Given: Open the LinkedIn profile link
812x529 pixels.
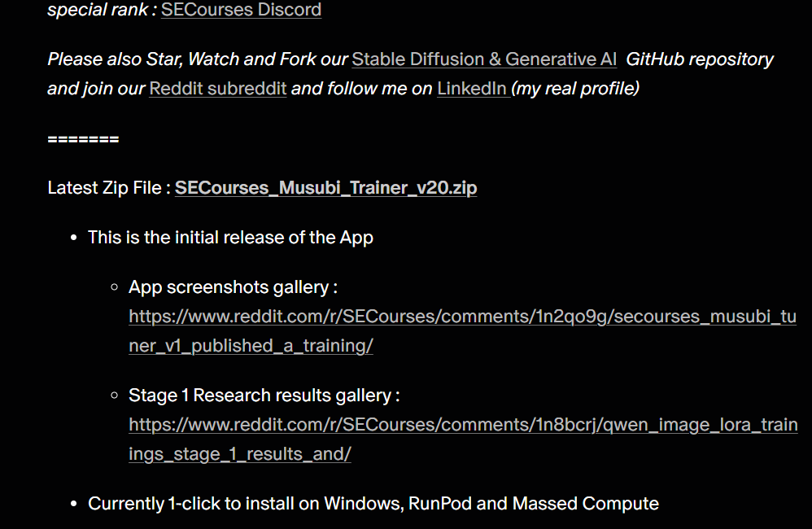Looking at the screenshot, I should [472, 88].
